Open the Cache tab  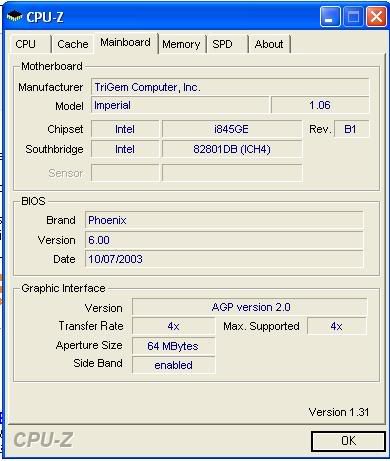pos(72,44)
